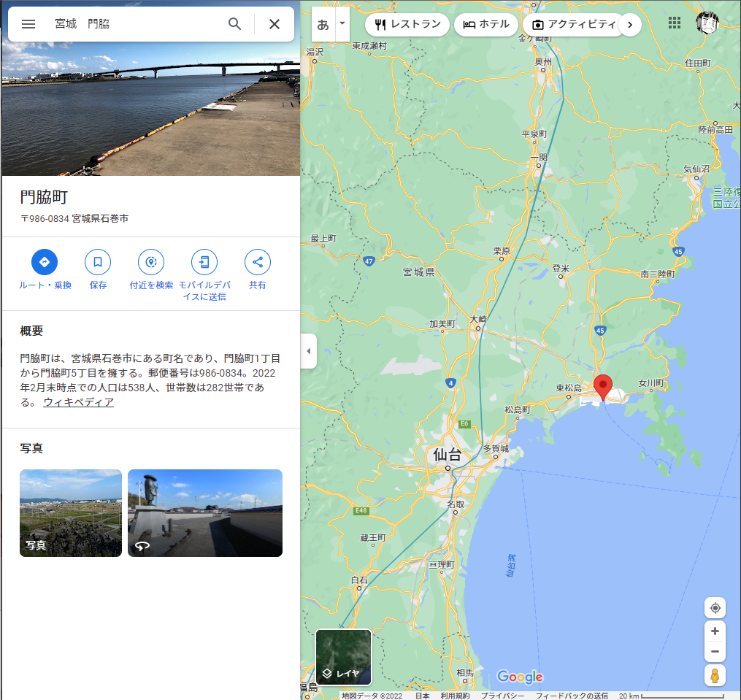Zoom in the map with plus
Image resolution: width=741 pixels, height=700 pixels.
pyautogui.click(x=715, y=631)
